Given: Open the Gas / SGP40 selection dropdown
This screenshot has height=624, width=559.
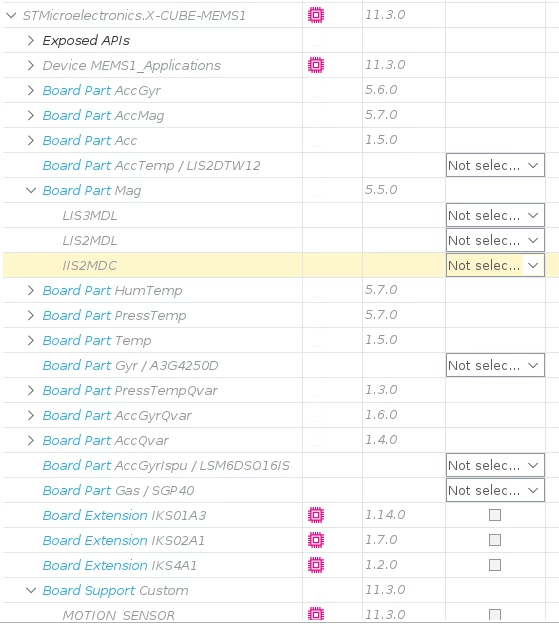Looking at the screenshot, I should tap(495, 490).
